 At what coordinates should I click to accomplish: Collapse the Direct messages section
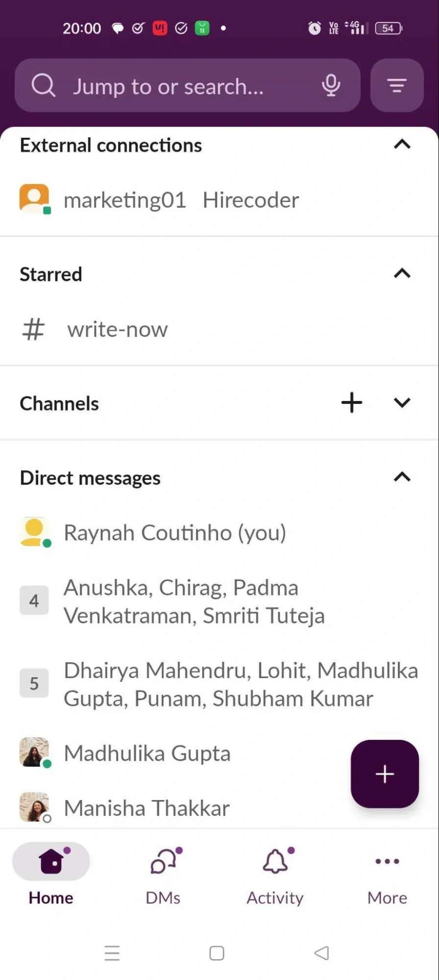tap(402, 477)
